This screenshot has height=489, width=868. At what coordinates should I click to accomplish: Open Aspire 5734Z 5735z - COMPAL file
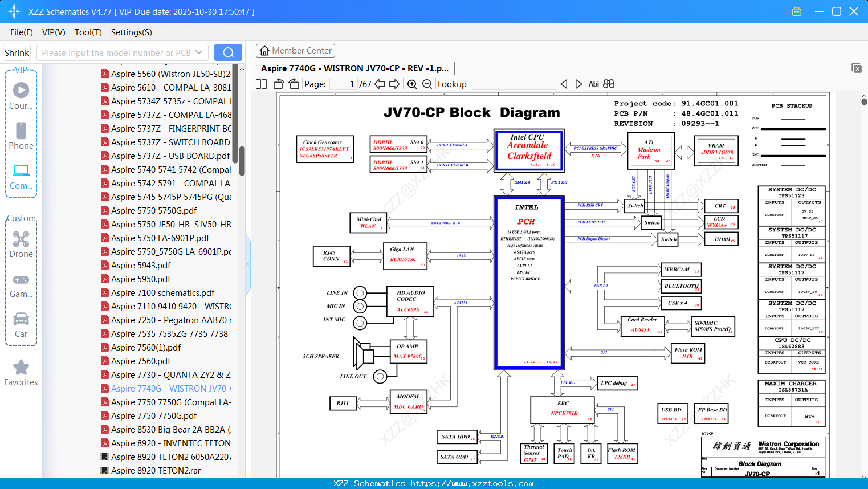click(x=171, y=101)
